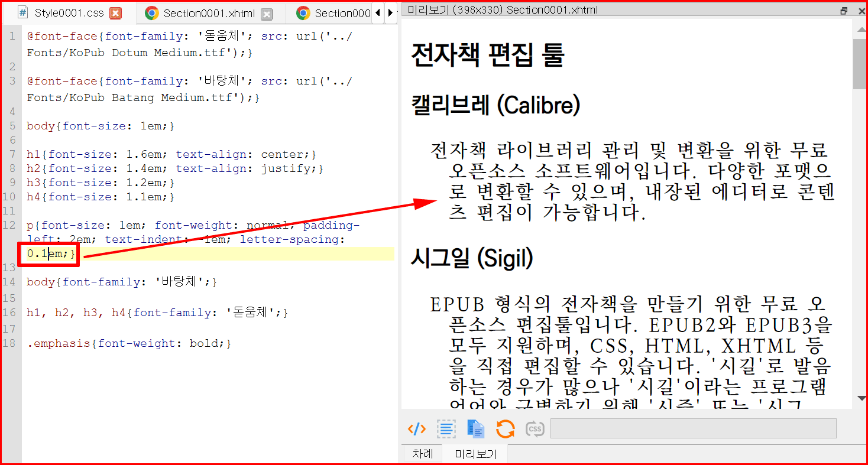868x465 pixels.
Task: Click 'Fonts/KoPub Dotum Medium.ttf' in the code
Action: pyautogui.click(x=125, y=53)
